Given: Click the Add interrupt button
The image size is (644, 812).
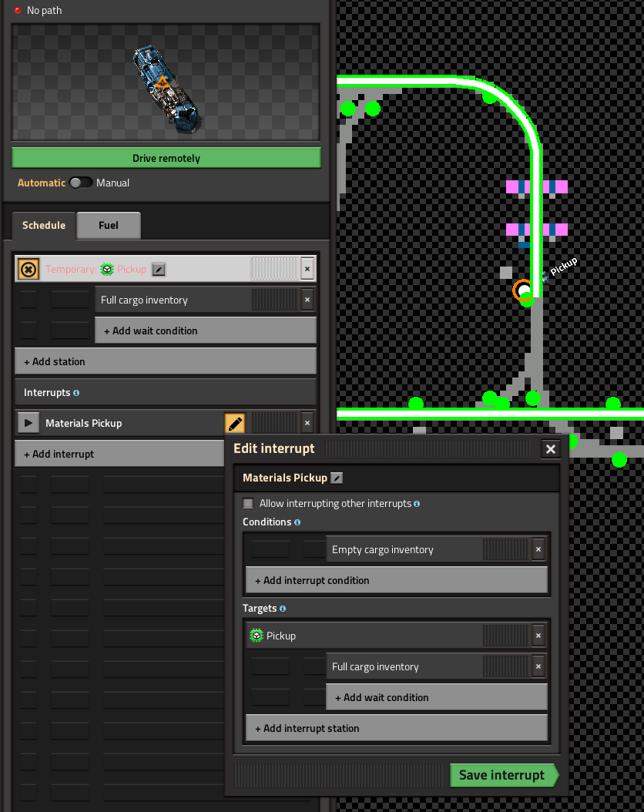Looking at the screenshot, I should tap(119, 454).
